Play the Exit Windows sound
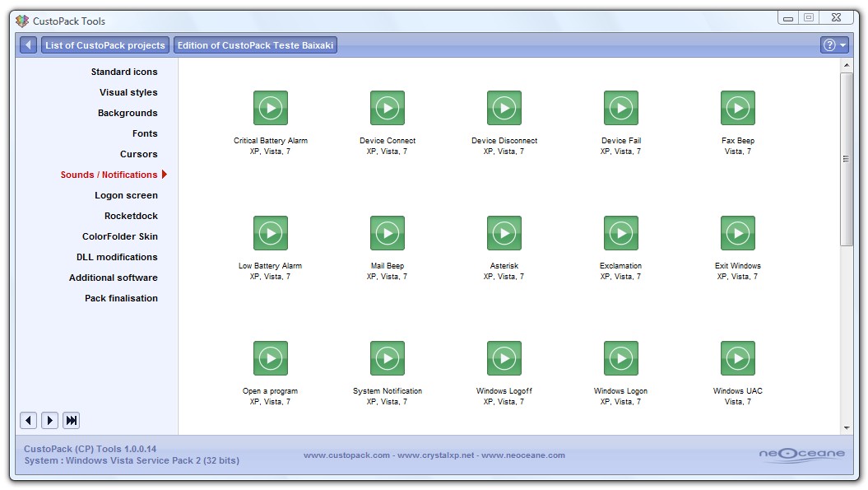 pyautogui.click(x=738, y=233)
